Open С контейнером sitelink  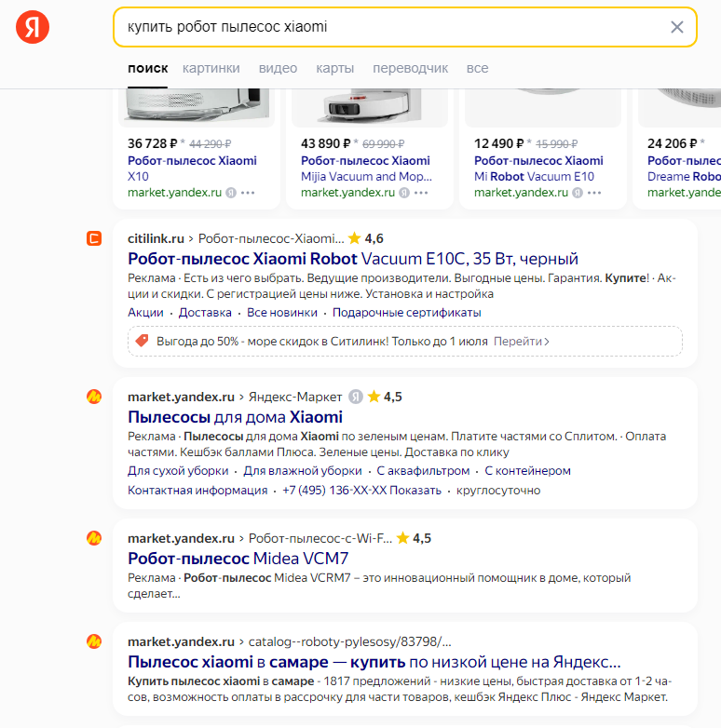[x=528, y=471]
